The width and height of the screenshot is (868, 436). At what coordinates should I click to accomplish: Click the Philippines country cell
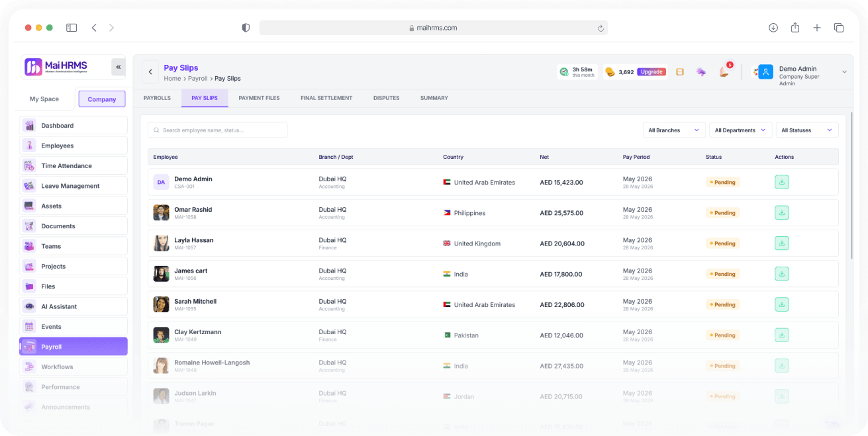(x=464, y=213)
